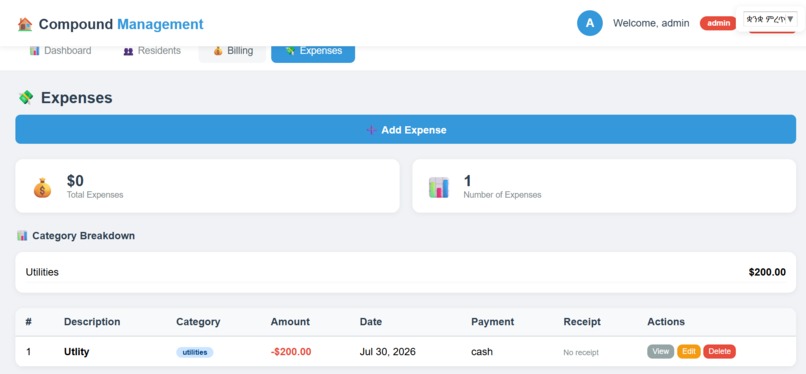Image resolution: width=806 pixels, height=374 pixels.
Task: Click the Add Expense button
Action: coord(406,129)
